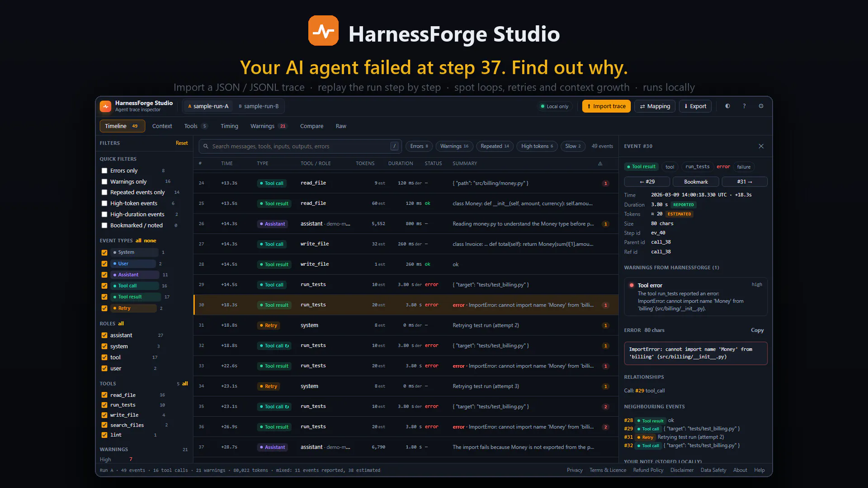Check Repeated events only
Viewport: 868px width, 488px height.
point(104,192)
